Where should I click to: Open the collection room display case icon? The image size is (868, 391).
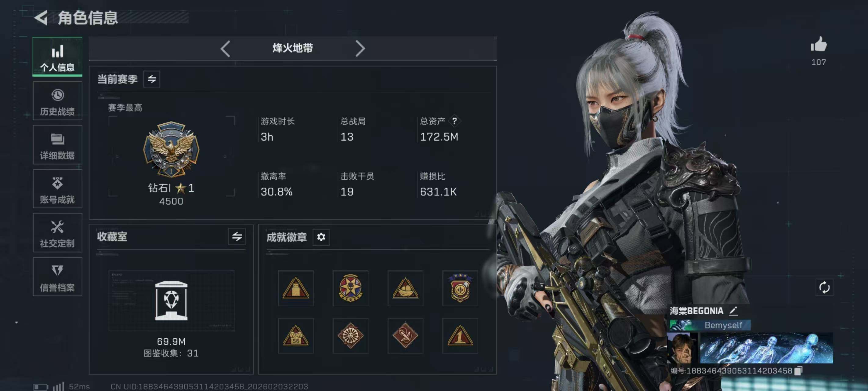(171, 300)
